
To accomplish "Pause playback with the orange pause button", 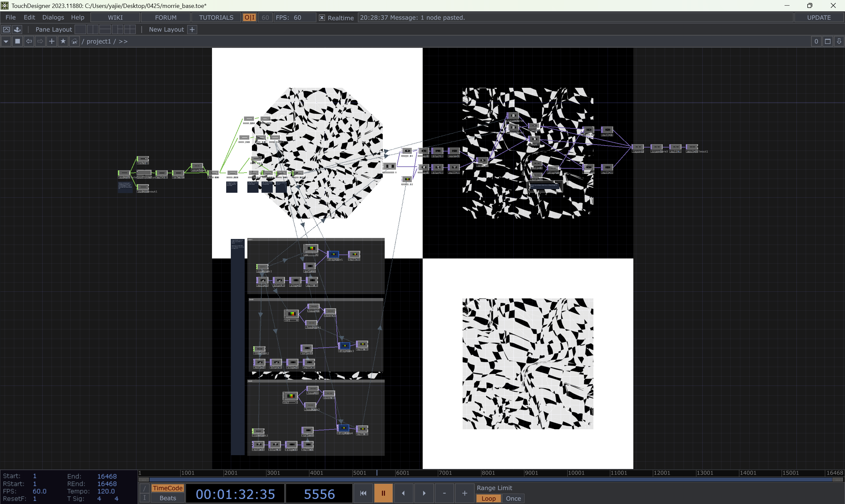I will coord(383,493).
